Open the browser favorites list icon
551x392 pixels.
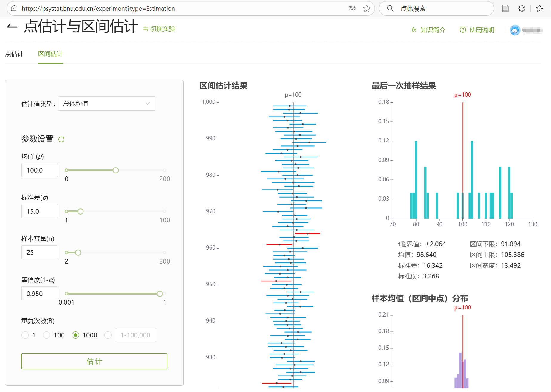point(540,8)
